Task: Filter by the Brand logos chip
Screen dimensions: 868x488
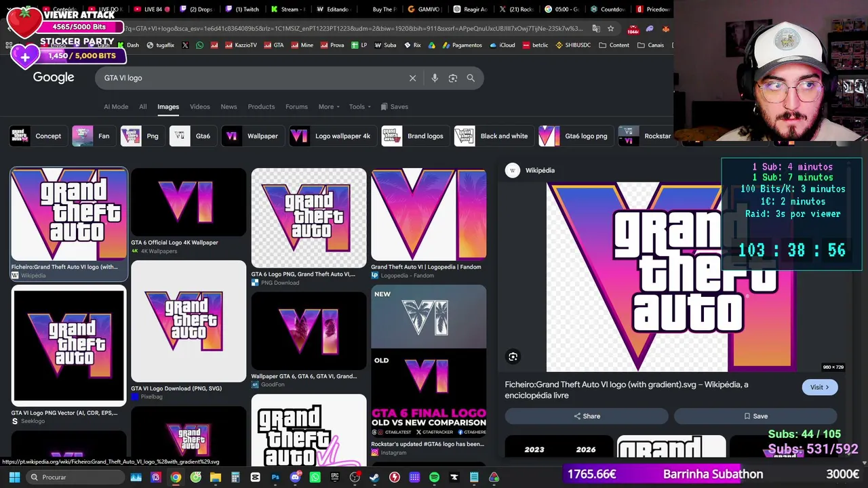Action: point(415,136)
